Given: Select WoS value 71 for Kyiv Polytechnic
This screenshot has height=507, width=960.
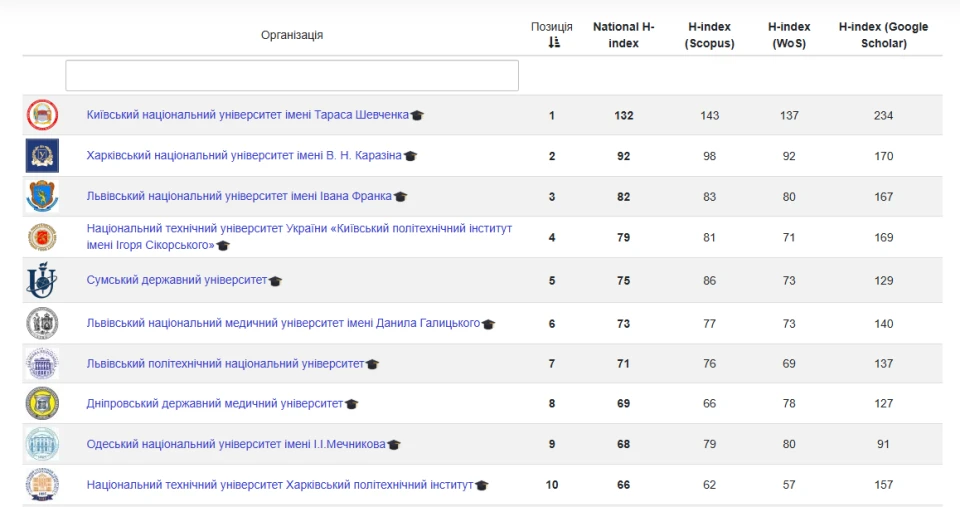Looking at the screenshot, I should click(789, 237).
